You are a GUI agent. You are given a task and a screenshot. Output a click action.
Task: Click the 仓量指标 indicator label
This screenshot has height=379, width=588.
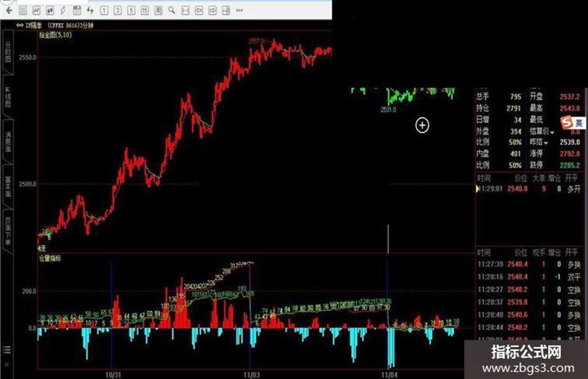50,258
